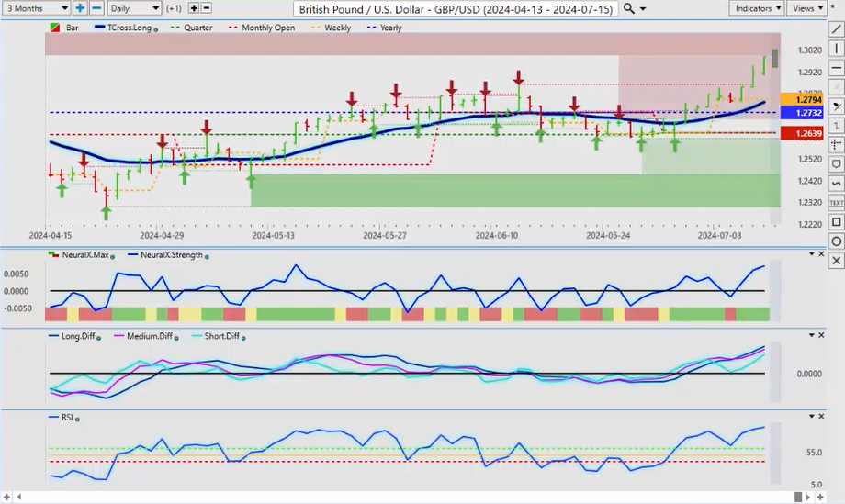Select the crosshair tool
Screen dimensions: 845x504
[x=837, y=145]
